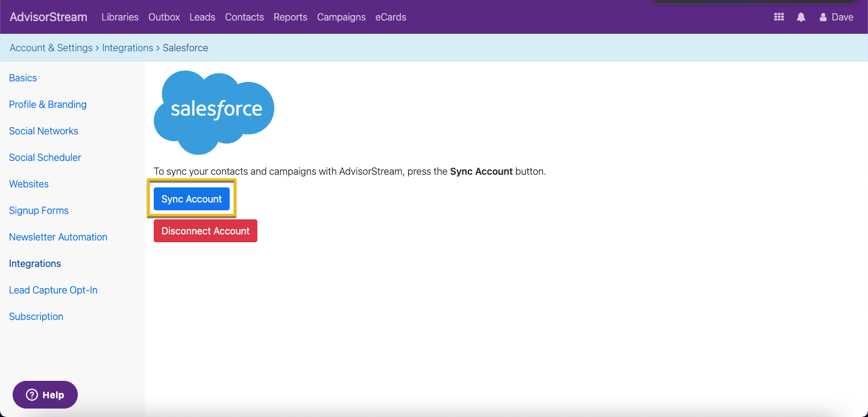Go to Social Scheduler
The width and height of the screenshot is (868, 417).
45,157
